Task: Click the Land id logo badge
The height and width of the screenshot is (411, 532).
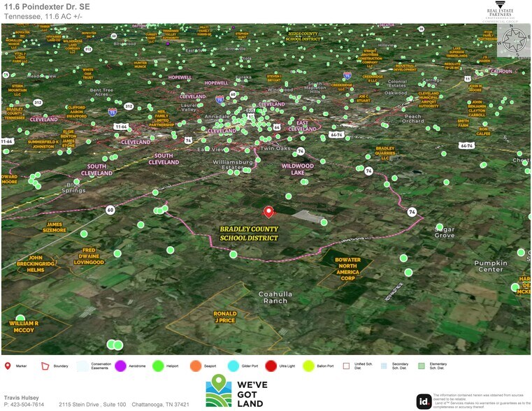Action: point(424,401)
